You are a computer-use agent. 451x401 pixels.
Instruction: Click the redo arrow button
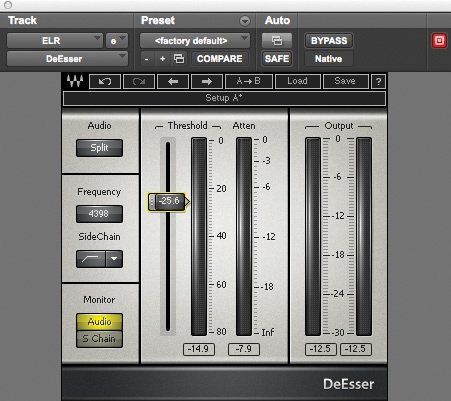[x=139, y=81]
